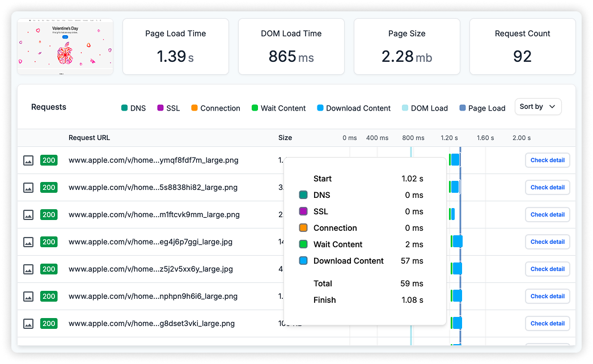Screen dimensions: 593x364
Task: Open Check detail for eg4j6p7ggi_large.jpg
Action: [547, 242]
